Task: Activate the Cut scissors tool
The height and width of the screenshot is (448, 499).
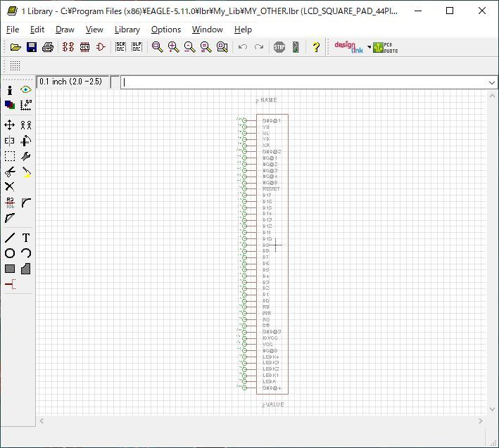Action: pos(10,172)
